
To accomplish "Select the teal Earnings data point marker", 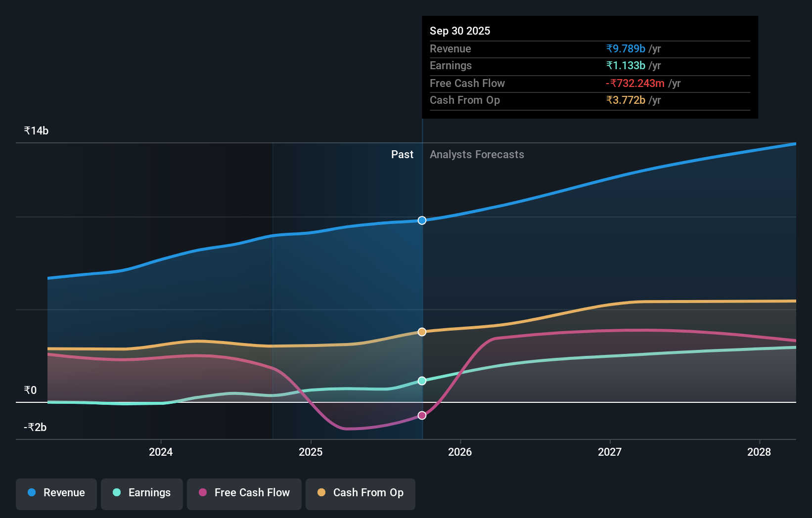I will pos(421,380).
